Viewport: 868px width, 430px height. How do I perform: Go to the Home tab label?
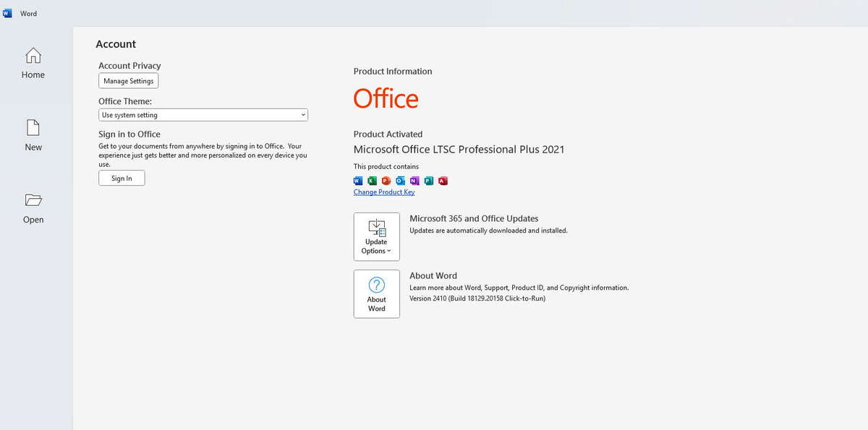tap(33, 75)
